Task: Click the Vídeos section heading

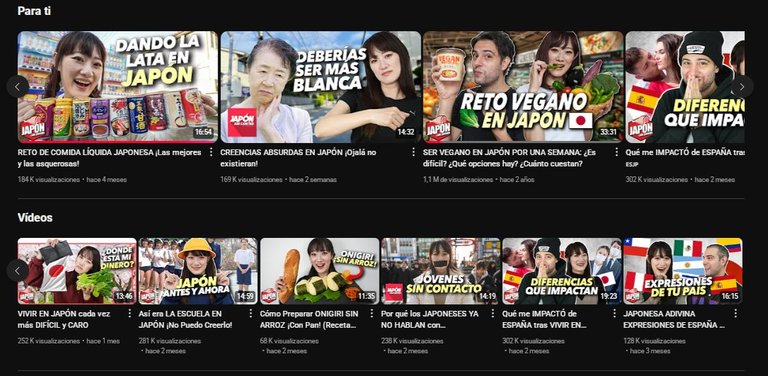Action: pos(35,218)
